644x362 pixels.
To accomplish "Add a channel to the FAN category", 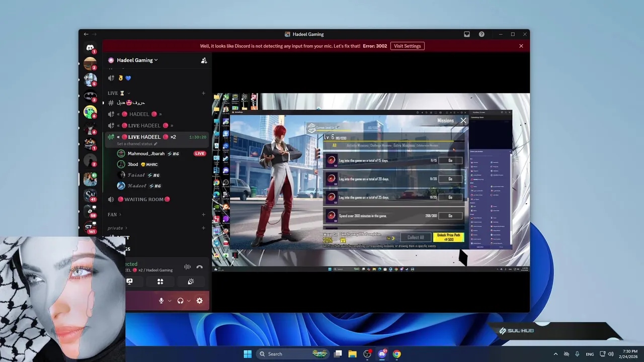I will coord(203,214).
